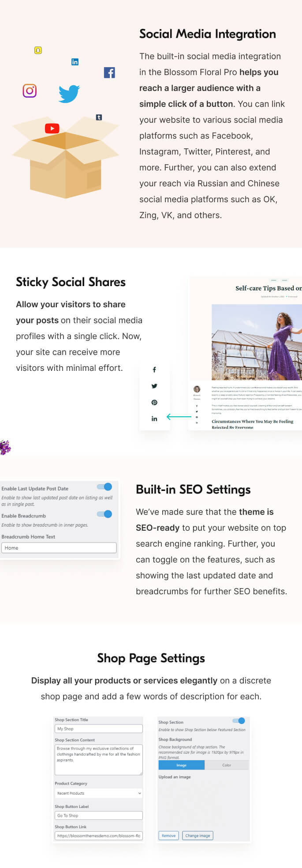
Task: Click the Tumblr icon
Action: pyautogui.click(x=99, y=117)
